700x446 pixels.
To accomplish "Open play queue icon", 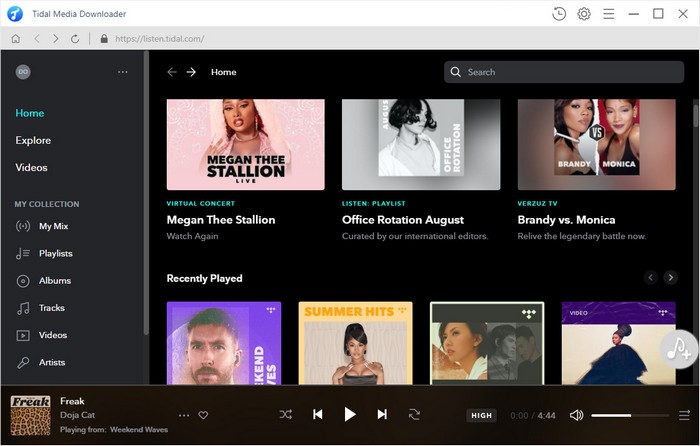I will click(684, 416).
